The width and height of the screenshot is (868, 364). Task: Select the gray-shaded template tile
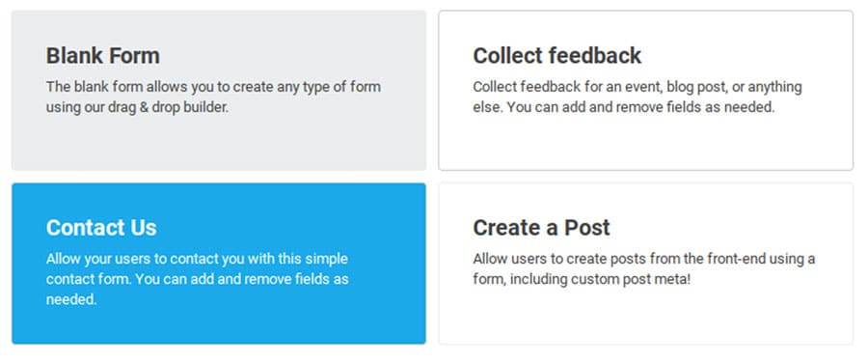click(x=219, y=91)
